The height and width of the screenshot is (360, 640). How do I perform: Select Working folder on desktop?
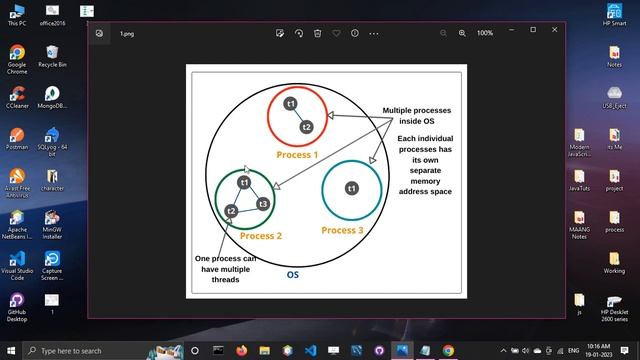(614, 262)
